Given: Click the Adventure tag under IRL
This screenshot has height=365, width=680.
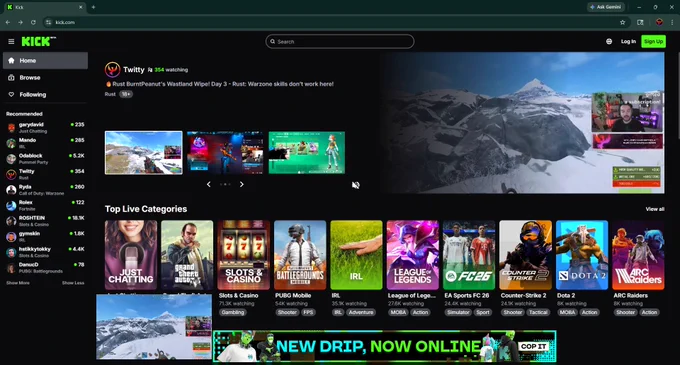Looking at the screenshot, I should coord(361,312).
